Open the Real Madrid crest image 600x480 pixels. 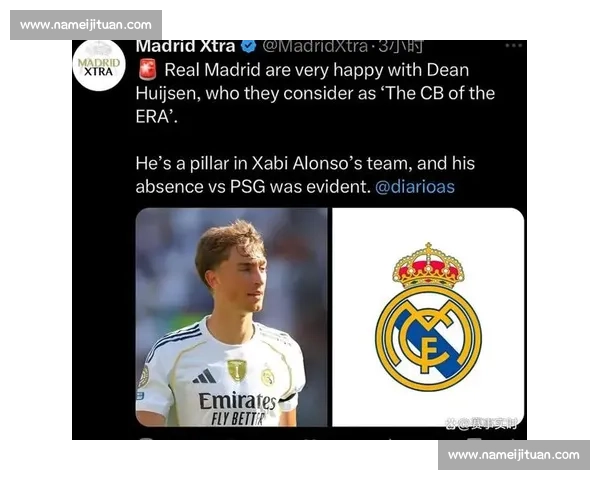[x=428, y=317]
